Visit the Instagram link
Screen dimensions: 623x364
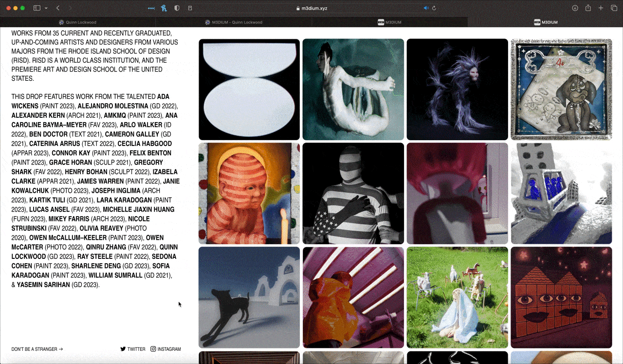tap(165, 349)
